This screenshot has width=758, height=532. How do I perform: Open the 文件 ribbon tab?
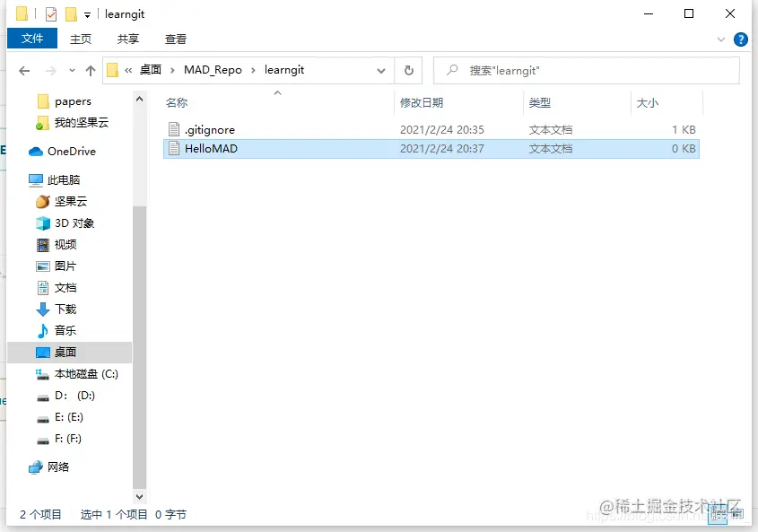tap(32, 39)
